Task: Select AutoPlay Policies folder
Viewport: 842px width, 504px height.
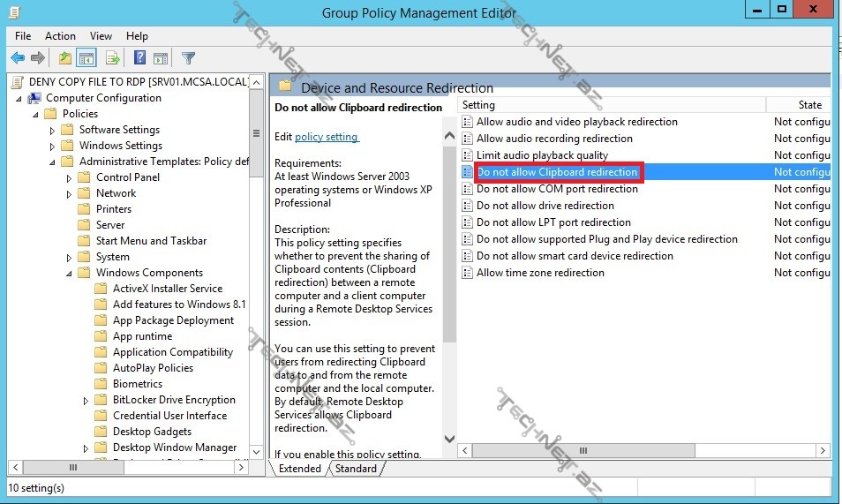Action: [x=153, y=368]
